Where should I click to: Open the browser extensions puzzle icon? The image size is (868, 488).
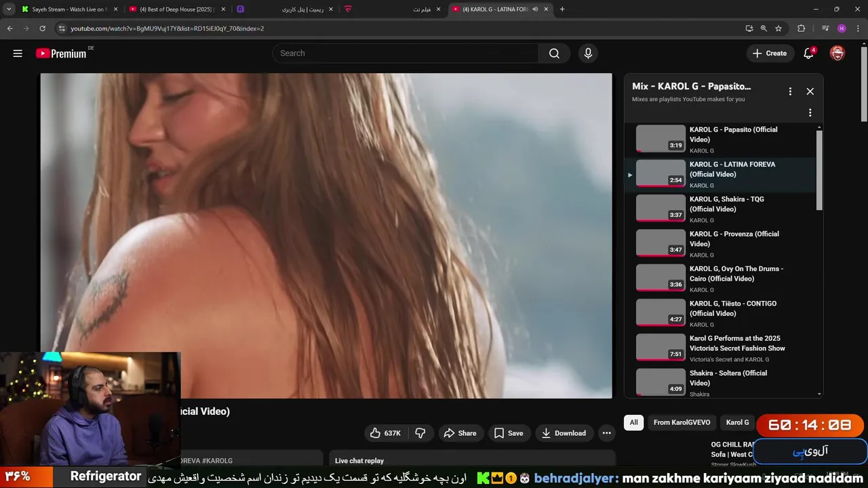coord(801,28)
